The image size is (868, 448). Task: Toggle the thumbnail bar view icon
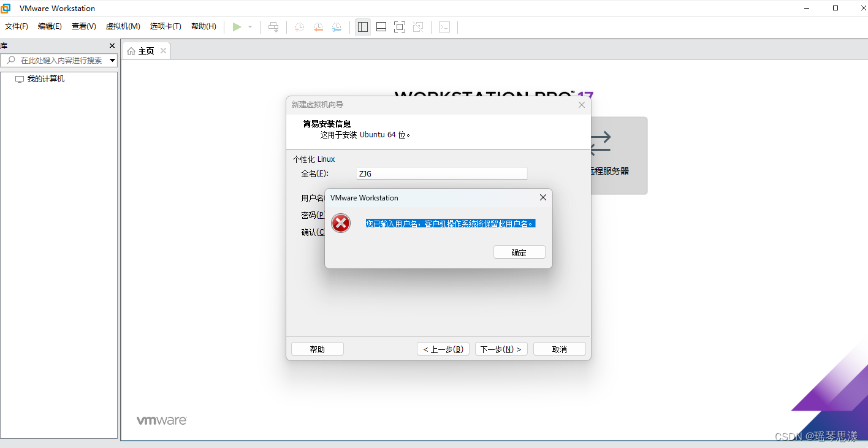coord(381,27)
